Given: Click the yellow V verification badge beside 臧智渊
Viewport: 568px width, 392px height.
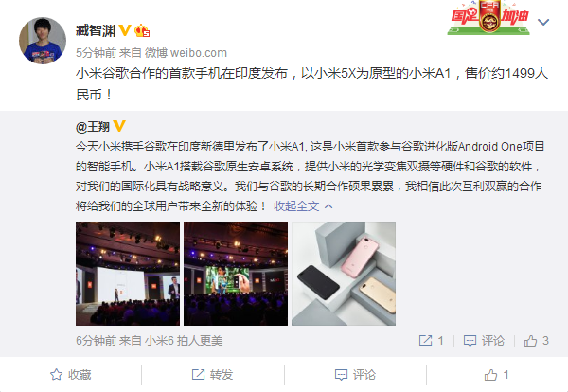Looking at the screenshot, I should point(125,30).
